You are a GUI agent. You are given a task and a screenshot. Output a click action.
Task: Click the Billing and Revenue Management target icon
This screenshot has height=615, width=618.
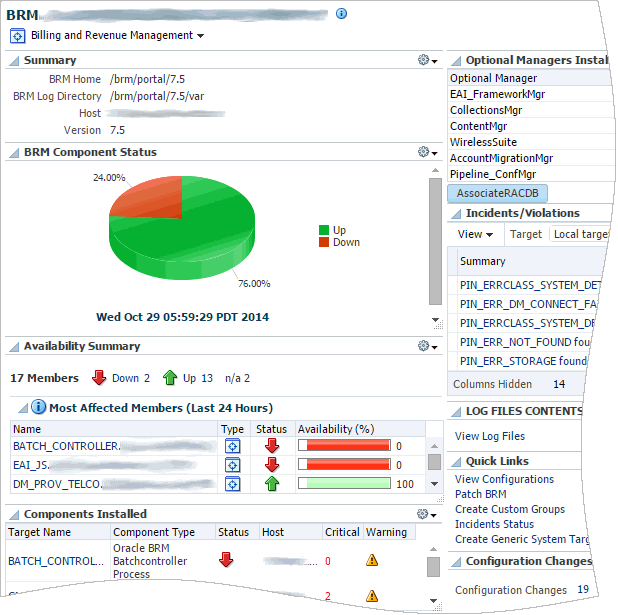(17, 36)
